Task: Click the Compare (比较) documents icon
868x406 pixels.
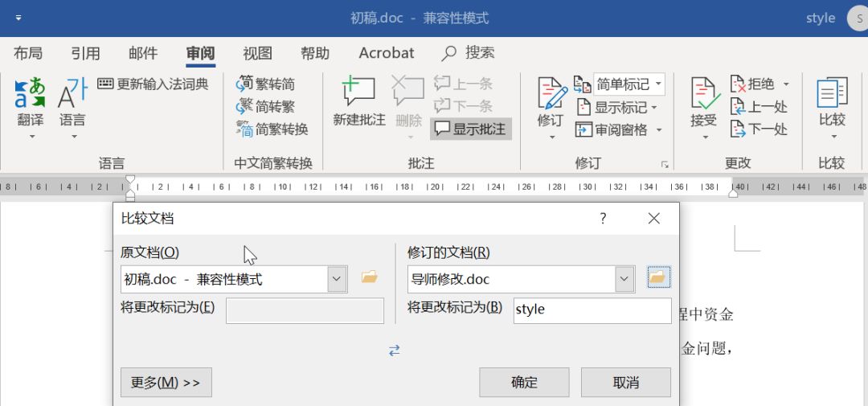Action: point(832,94)
